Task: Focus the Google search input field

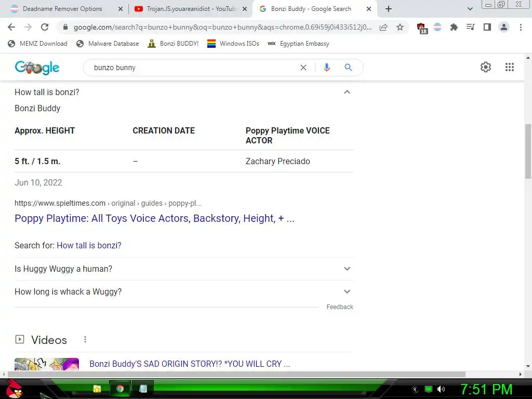Action: pos(193,68)
